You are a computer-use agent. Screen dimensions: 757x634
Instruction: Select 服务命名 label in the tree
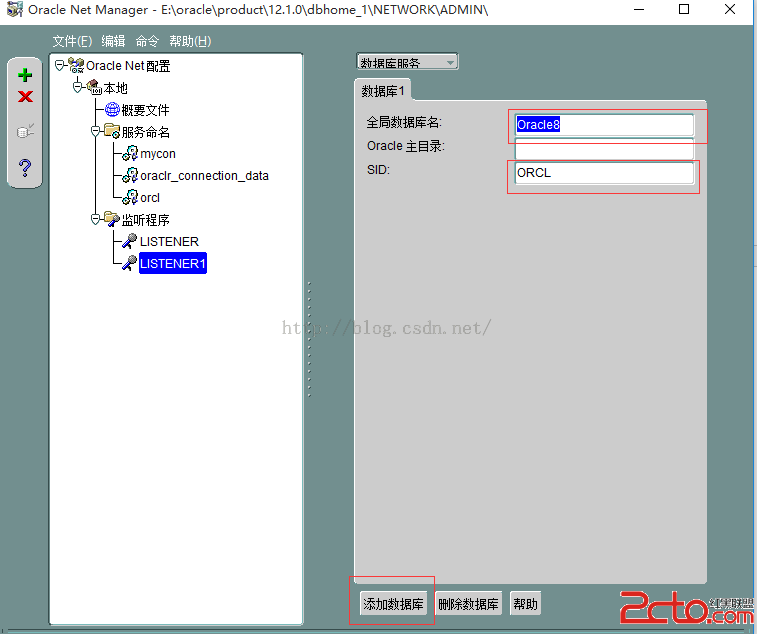coord(145,132)
